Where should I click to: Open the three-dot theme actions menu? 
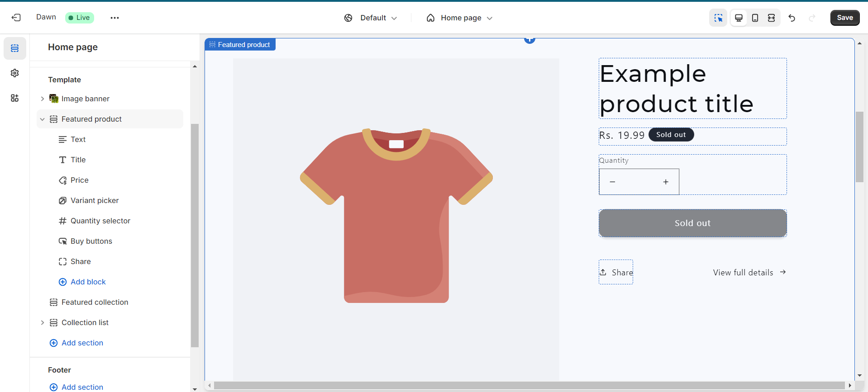click(114, 18)
